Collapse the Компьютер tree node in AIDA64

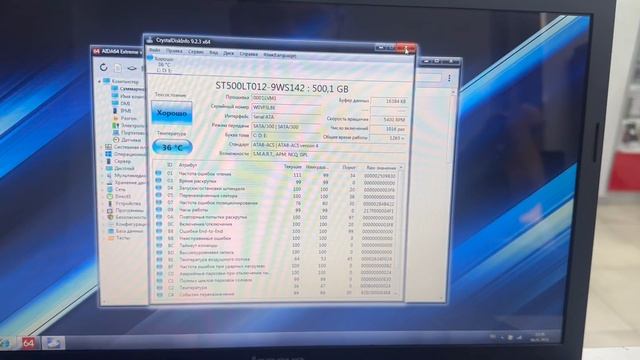click(100, 81)
